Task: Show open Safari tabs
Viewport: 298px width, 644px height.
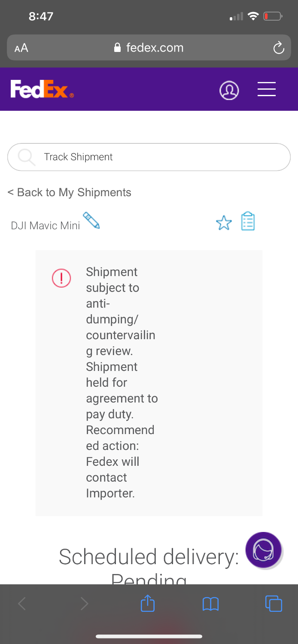Action: (x=274, y=604)
